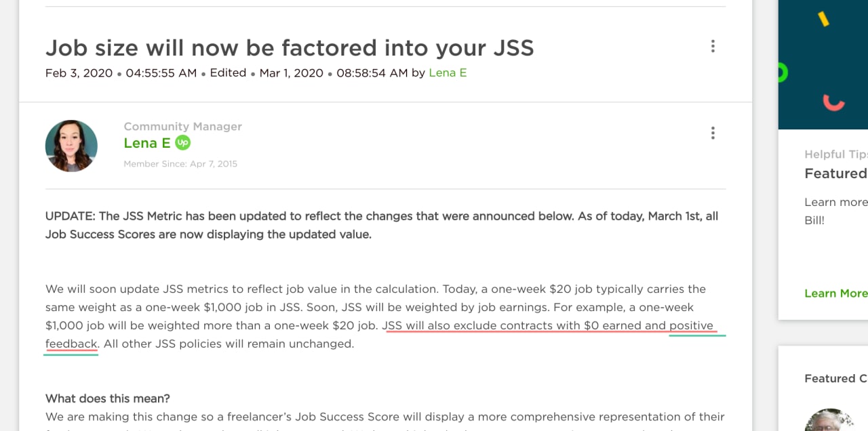The height and width of the screenshot is (431, 868).
Task: Click the bold UPDATE paragraph
Action: (382, 226)
